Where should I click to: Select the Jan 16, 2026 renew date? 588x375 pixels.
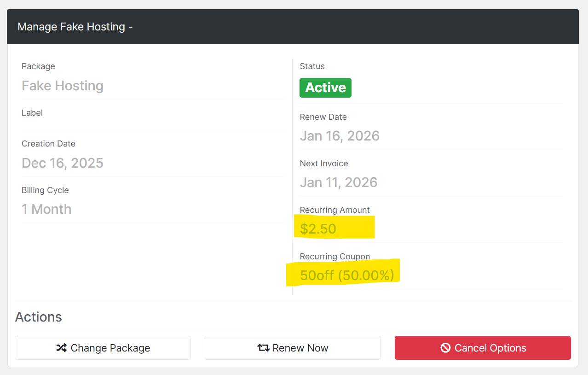click(340, 136)
